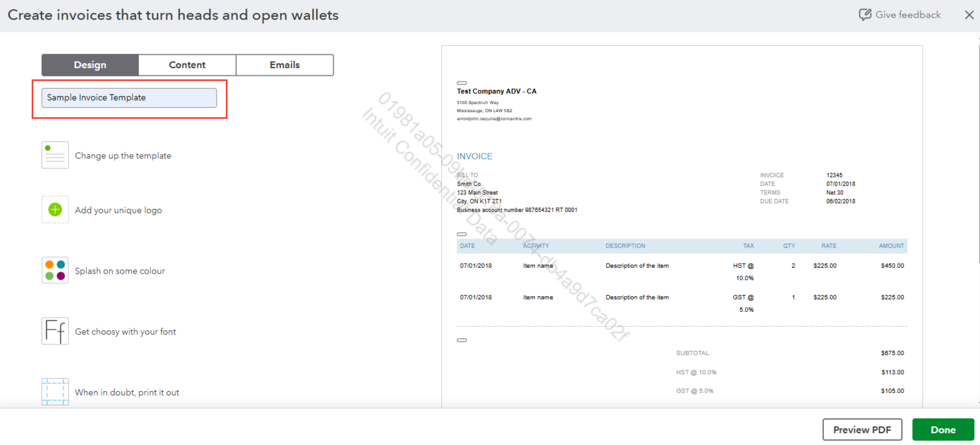The image size is (980, 445).
Task: Click the edit handle above subtotal section
Action: tap(461, 340)
